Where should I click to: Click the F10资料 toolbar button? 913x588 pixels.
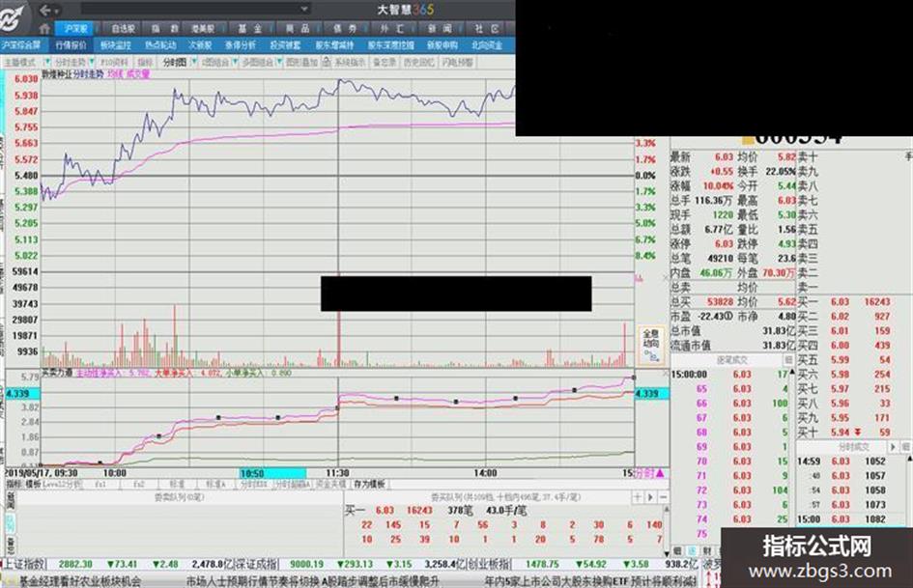114,62
